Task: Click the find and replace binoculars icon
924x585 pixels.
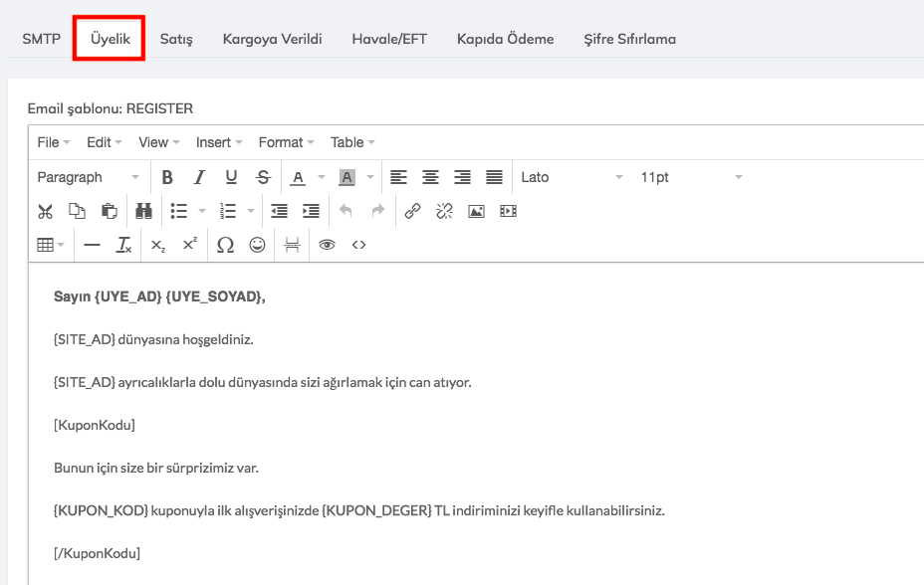Action: 143,211
